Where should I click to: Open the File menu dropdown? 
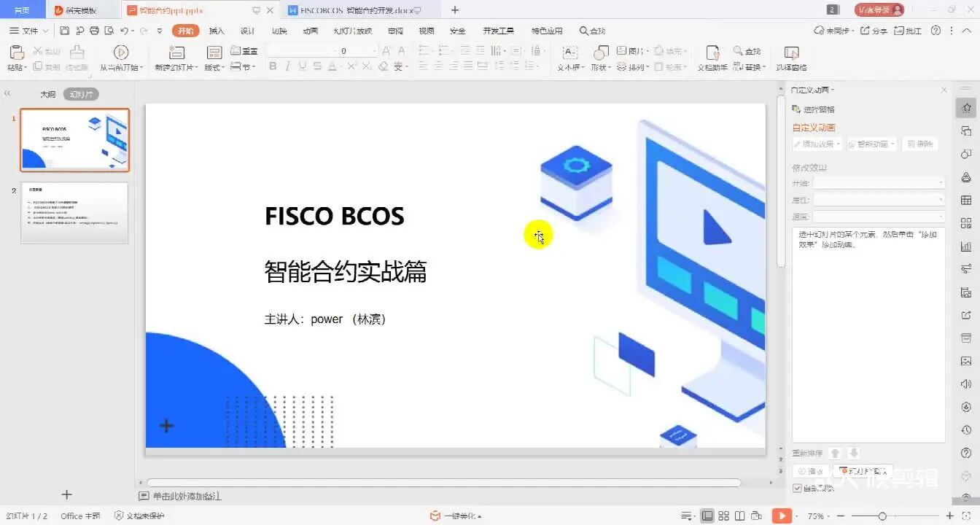pyautogui.click(x=29, y=31)
